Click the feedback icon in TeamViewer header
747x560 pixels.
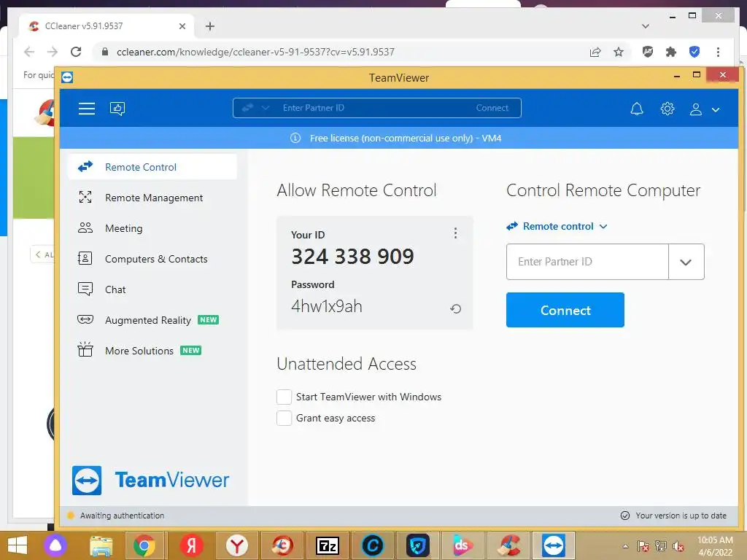(x=117, y=109)
